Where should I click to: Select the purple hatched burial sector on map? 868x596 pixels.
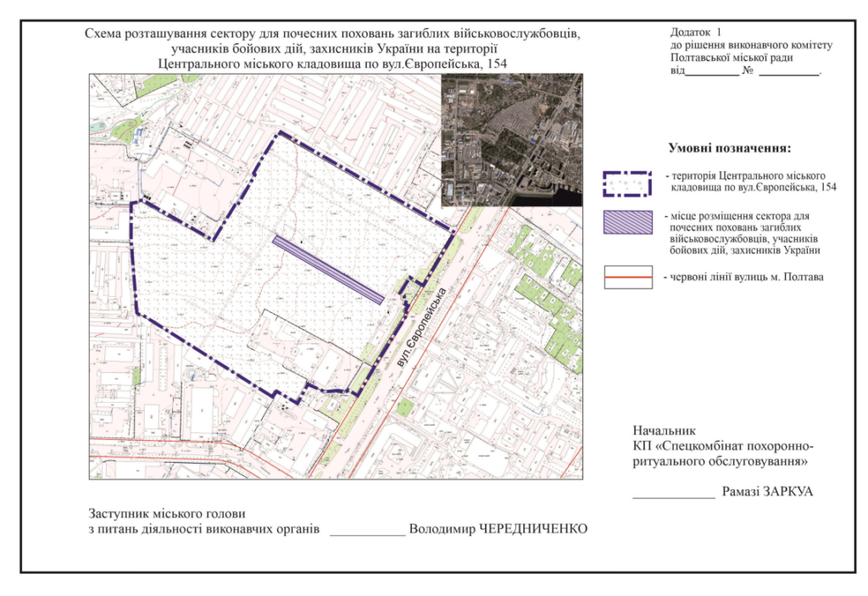327,269
